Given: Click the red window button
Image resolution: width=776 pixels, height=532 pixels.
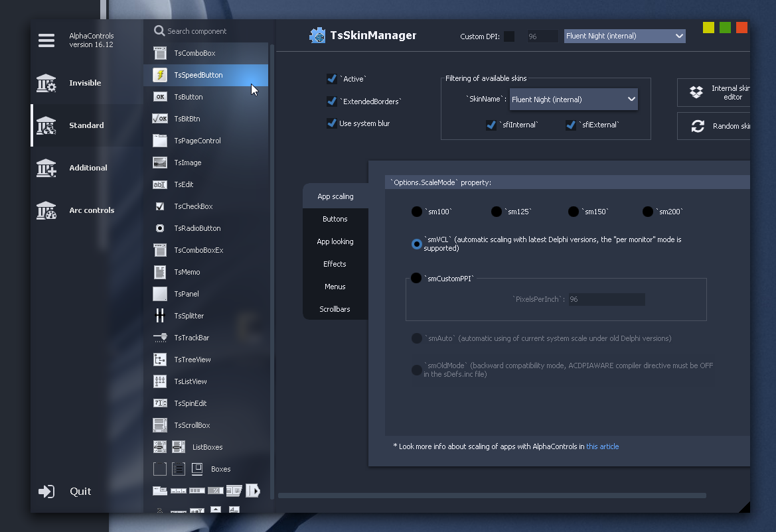Looking at the screenshot, I should pos(741,28).
